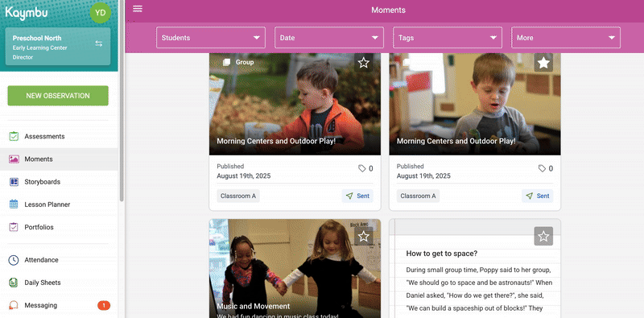Click the Daily Sheets icon
644x318 pixels.
pos(14,283)
